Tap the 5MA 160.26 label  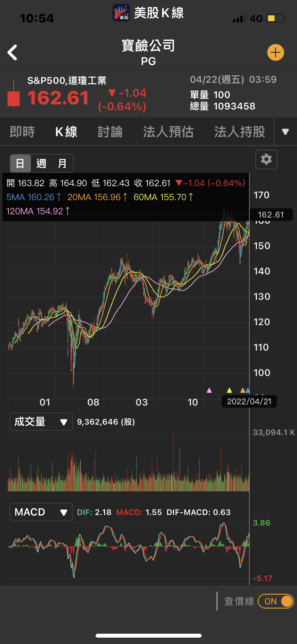click(x=34, y=197)
